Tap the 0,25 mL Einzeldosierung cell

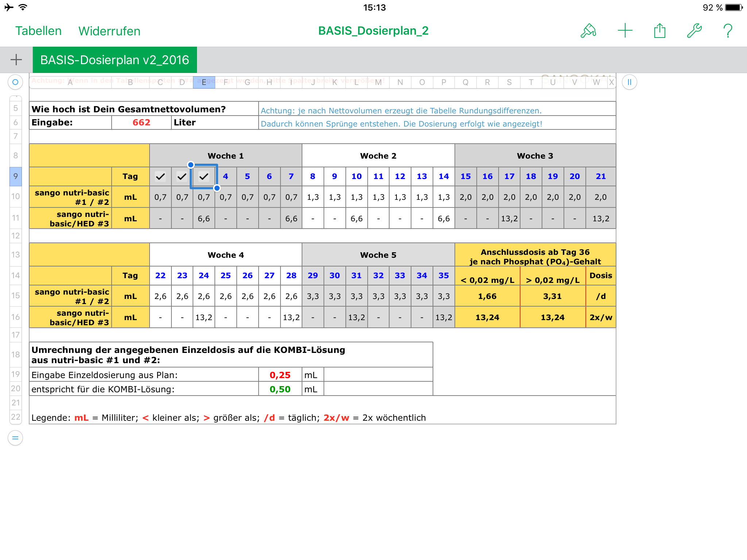pos(280,375)
